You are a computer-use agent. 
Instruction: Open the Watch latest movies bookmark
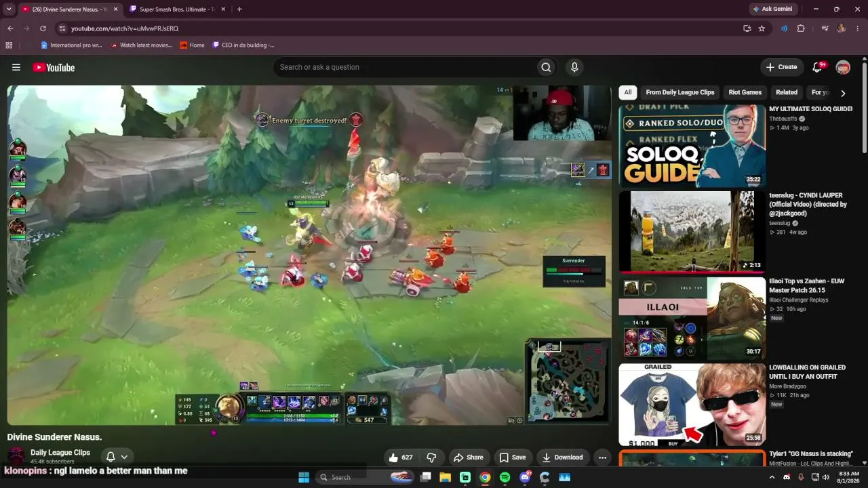click(x=141, y=45)
